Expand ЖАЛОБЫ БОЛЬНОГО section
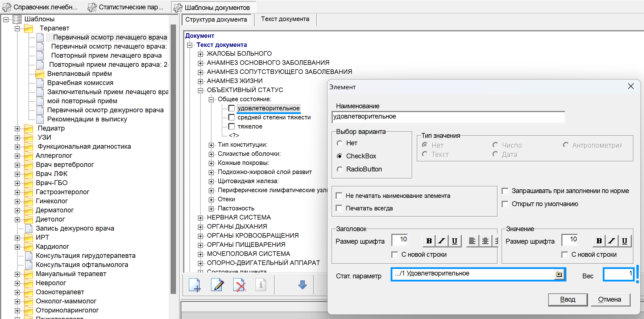 pos(200,54)
